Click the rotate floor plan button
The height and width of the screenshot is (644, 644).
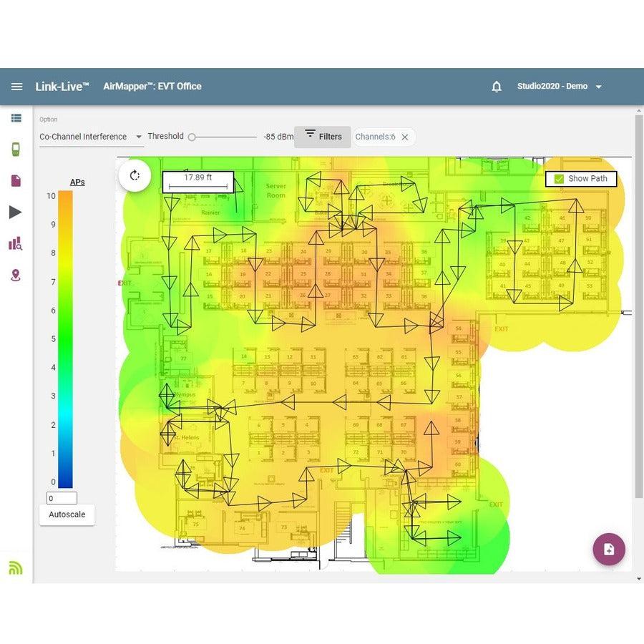[x=135, y=175]
